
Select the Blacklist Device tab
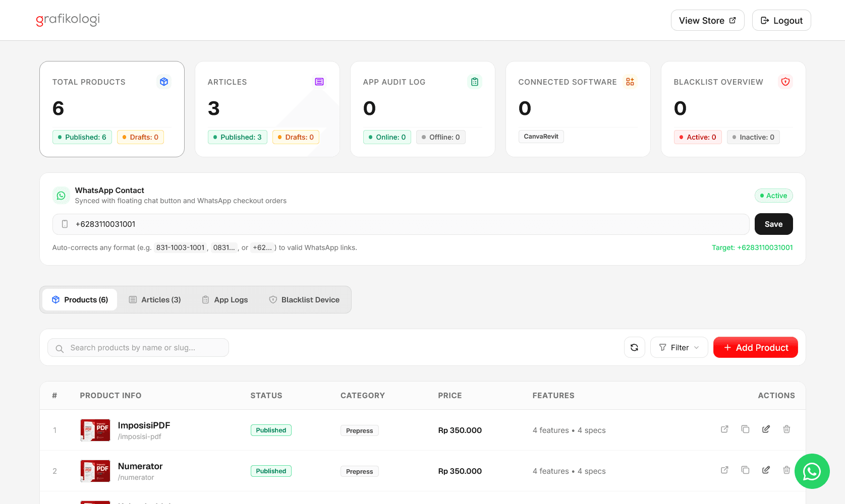click(x=304, y=300)
